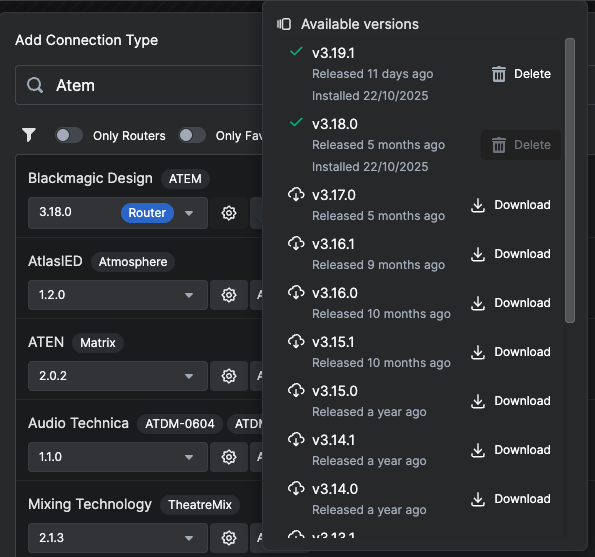
Task: Select version v3.19.1 in the list
Action: click(333, 53)
